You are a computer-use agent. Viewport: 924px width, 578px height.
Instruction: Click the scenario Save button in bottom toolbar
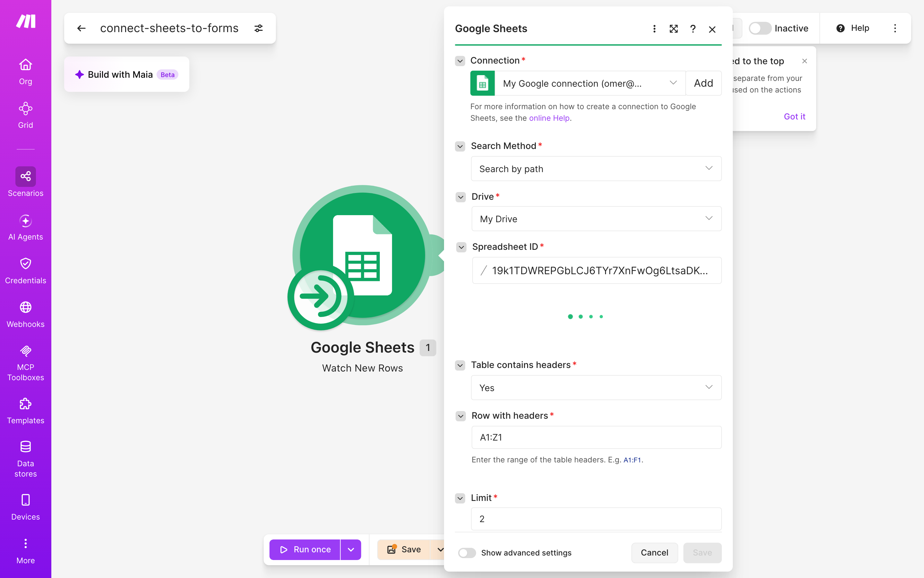coord(404,550)
